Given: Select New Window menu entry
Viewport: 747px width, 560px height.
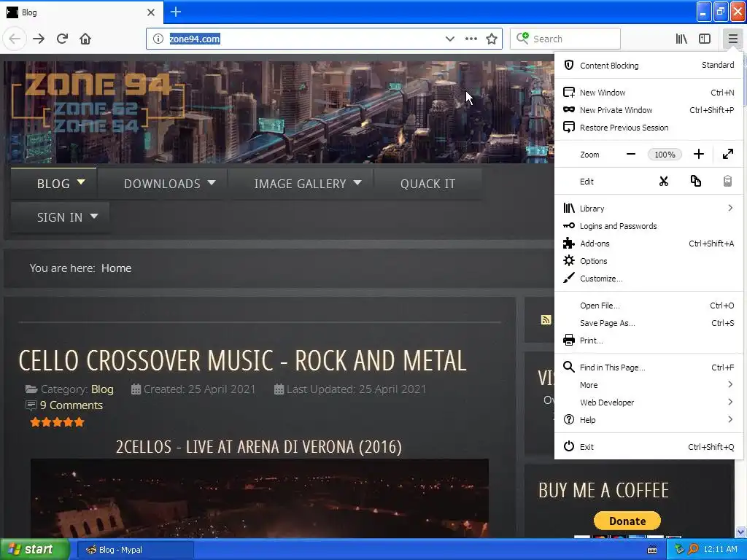Looking at the screenshot, I should [649, 93].
